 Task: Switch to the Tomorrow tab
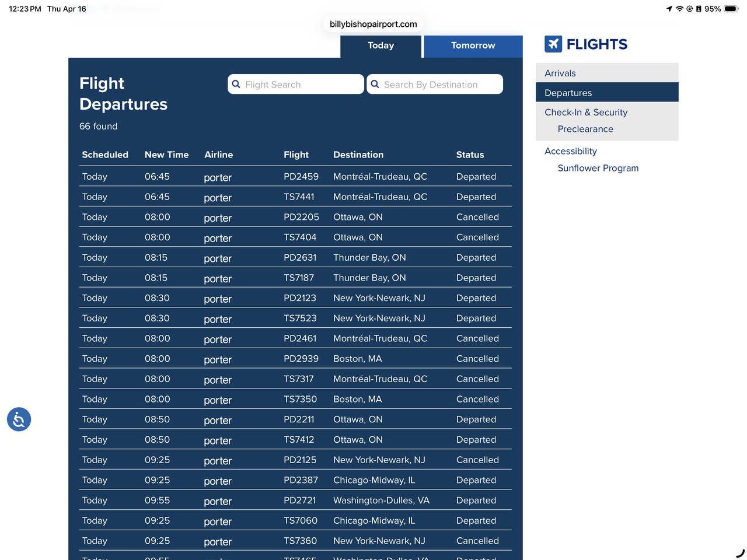click(473, 45)
